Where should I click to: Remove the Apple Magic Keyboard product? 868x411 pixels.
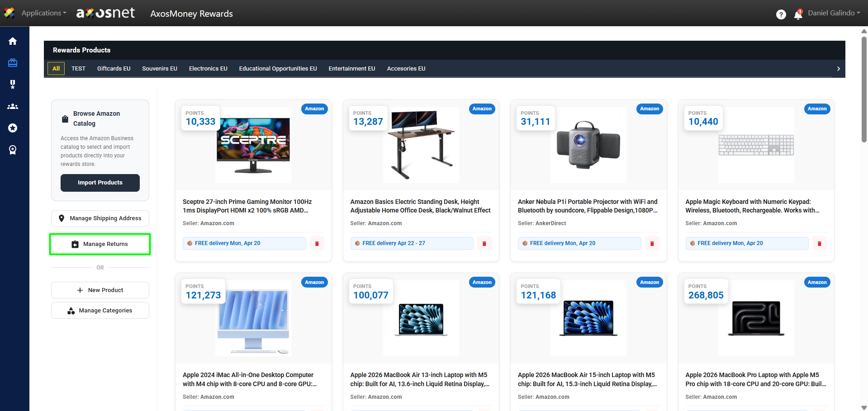point(819,243)
